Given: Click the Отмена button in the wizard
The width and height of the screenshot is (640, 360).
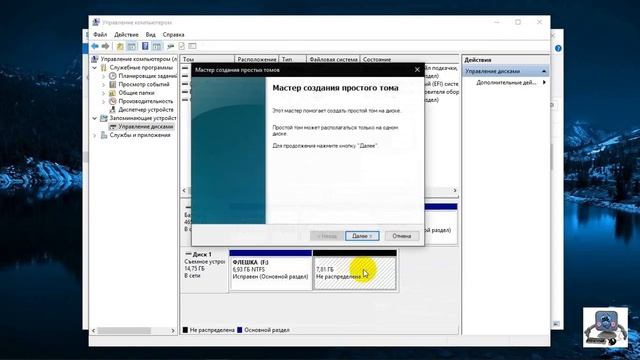Looking at the screenshot, I should coord(402,236).
